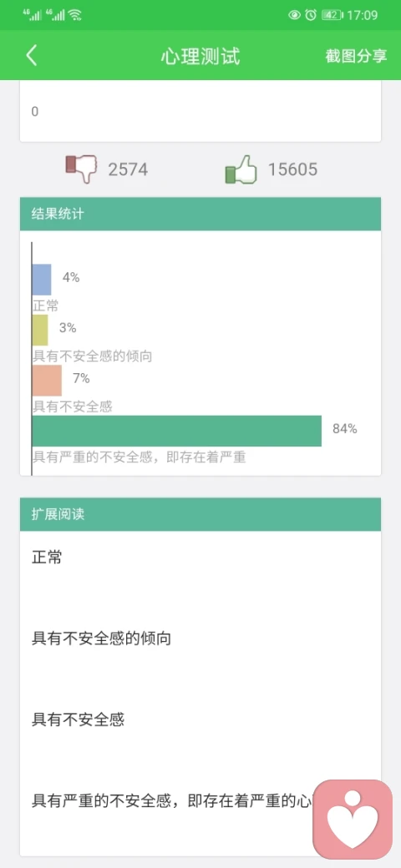401x868 pixels.
Task: Tap the Wi-Fi status icon
Action: [75, 15]
